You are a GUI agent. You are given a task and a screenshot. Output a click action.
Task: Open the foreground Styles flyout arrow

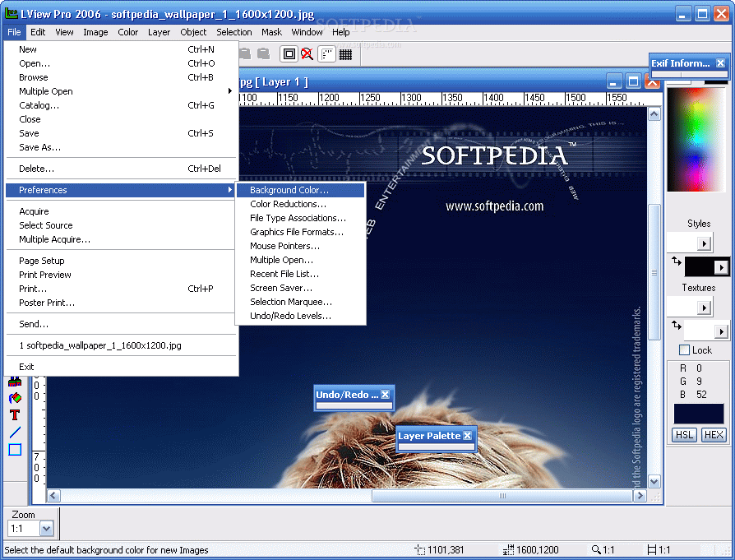point(704,243)
